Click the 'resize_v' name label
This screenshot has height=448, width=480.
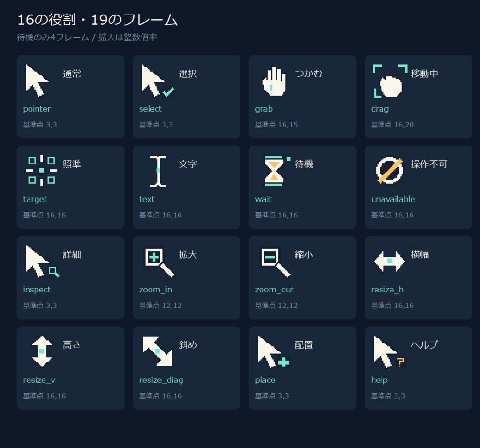coord(39,381)
